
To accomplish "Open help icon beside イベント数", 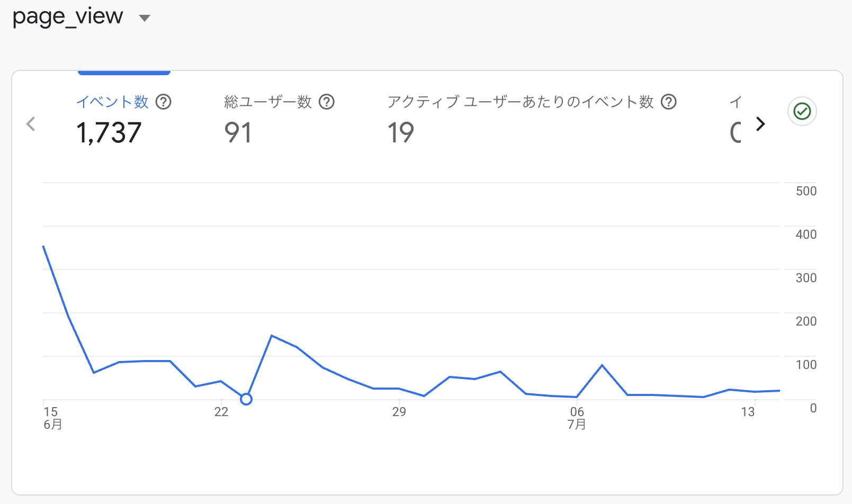I will pos(163,102).
